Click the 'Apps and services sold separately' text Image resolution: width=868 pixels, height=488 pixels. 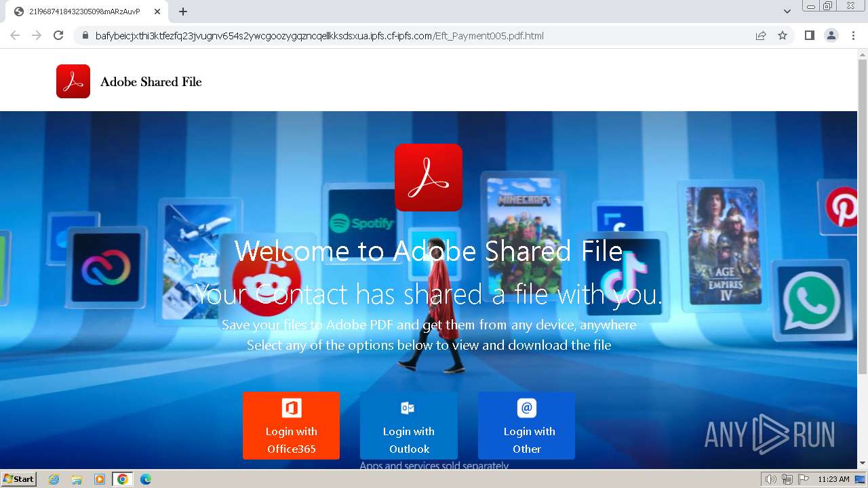pyautogui.click(x=434, y=466)
